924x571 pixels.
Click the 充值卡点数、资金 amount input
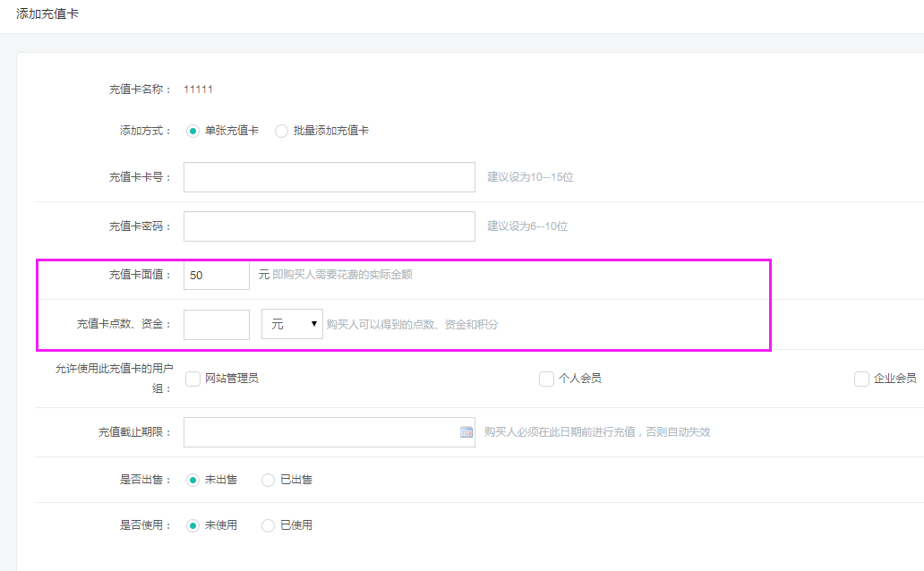coord(216,324)
